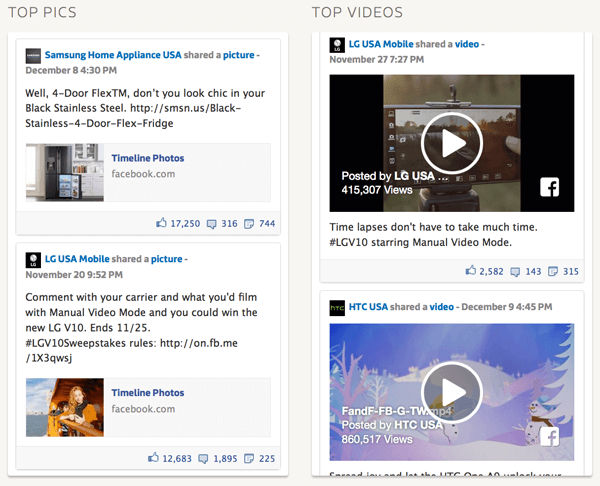Image resolution: width=600 pixels, height=486 pixels.
Task: Click the likes thumb icon showing 17,250
Action: pyautogui.click(x=161, y=223)
